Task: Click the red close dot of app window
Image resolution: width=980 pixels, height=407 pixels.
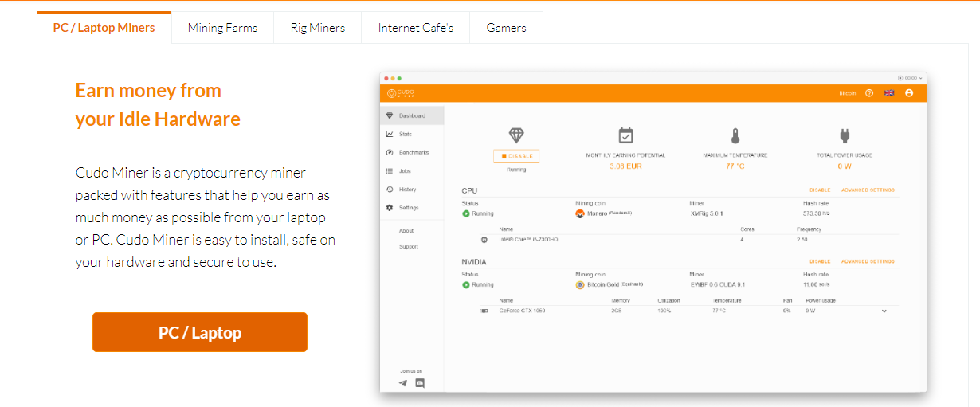Action: pos(386,78)
